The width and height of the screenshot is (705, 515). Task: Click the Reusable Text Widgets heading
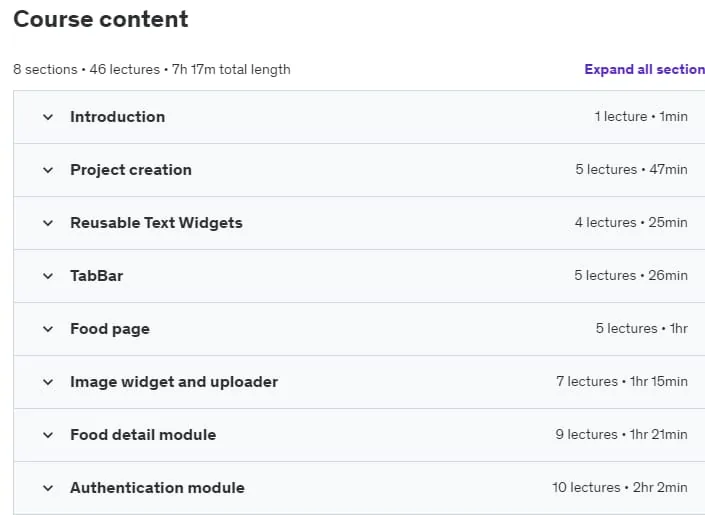click(x=156, y=223)
